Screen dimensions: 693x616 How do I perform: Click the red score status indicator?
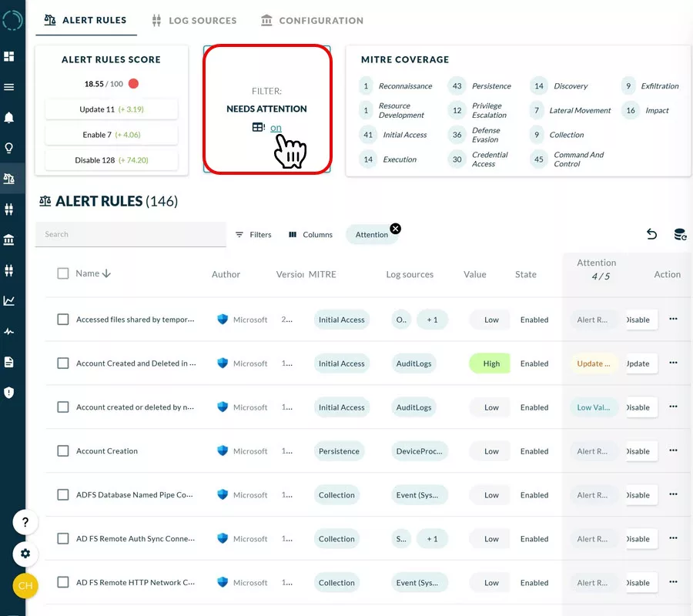click(x=133, y=83)
